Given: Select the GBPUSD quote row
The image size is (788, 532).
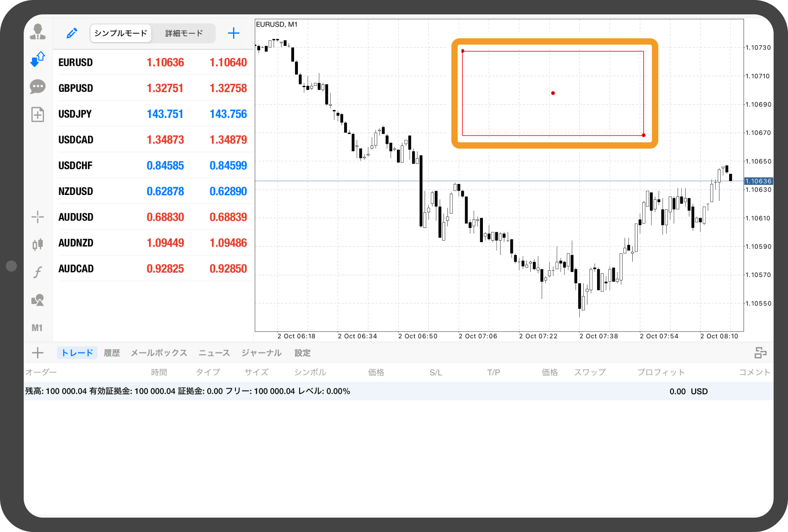Looking at the screenshot, I should [153, 88].
